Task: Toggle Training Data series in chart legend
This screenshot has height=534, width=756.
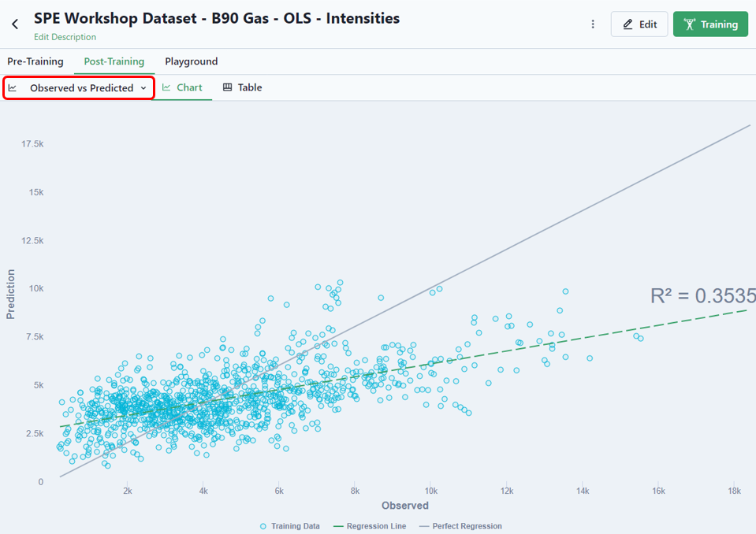Action: point(290,526)
